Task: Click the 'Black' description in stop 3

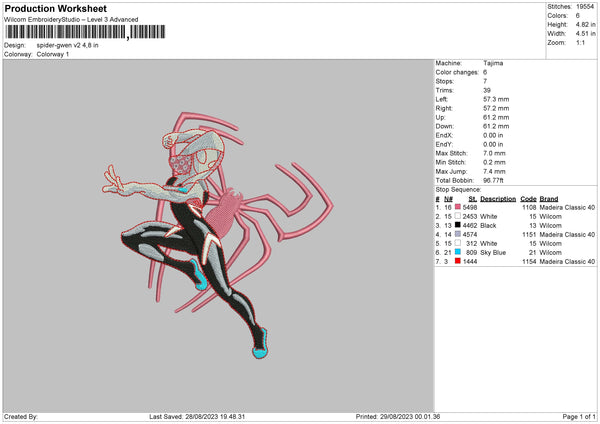Action: pyautogui.click(x=488, y=225)
